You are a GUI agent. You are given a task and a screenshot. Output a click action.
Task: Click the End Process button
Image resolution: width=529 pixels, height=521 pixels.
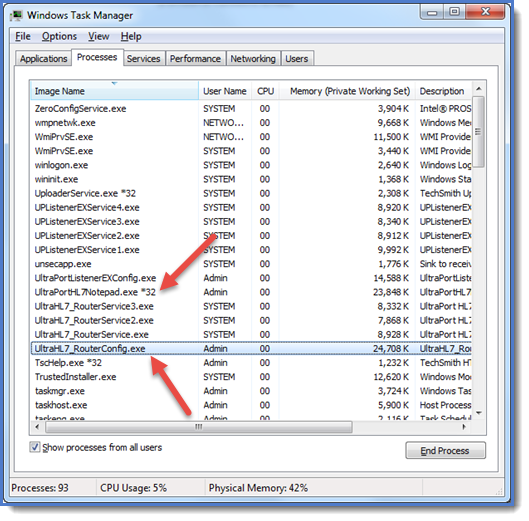point(445,450)
